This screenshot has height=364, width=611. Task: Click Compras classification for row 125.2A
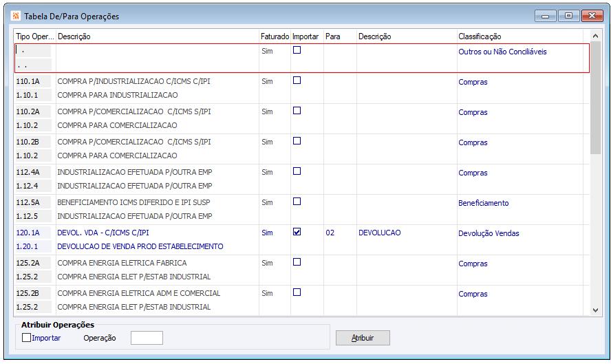click(x=473, y=264)
